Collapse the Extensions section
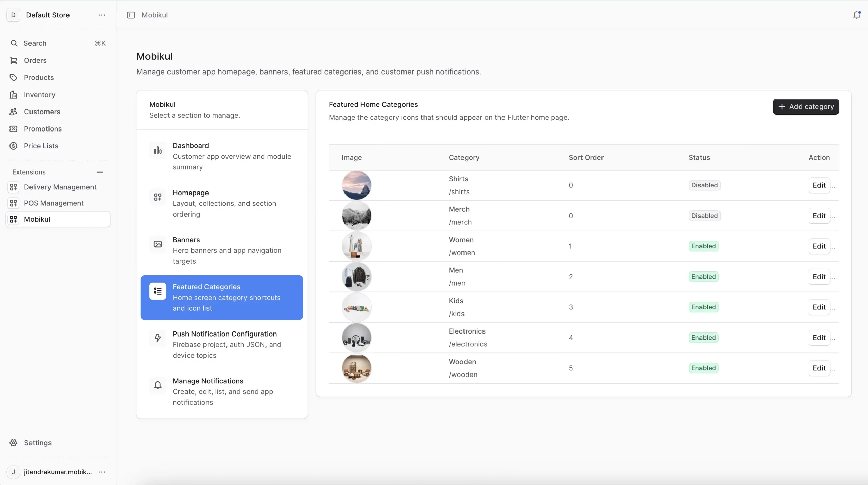The image size is (868, 485). pos(100,172)
